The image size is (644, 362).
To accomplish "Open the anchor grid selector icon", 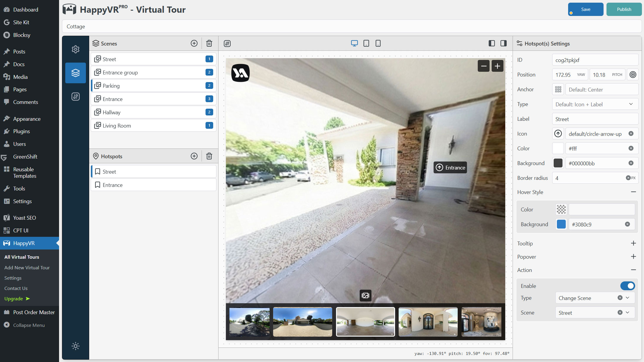I will [558, 89].
